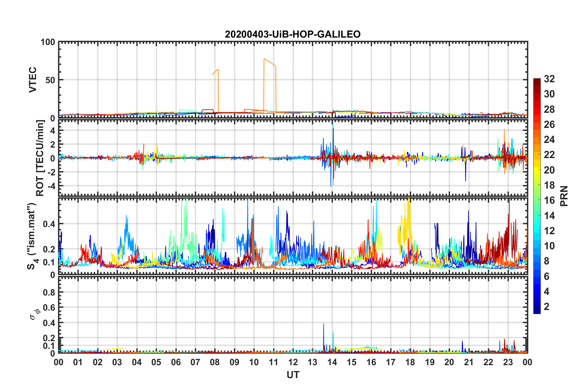The image size is (586, 392).
Task: Click UT hour tick label 19
Action: [430, 362]
